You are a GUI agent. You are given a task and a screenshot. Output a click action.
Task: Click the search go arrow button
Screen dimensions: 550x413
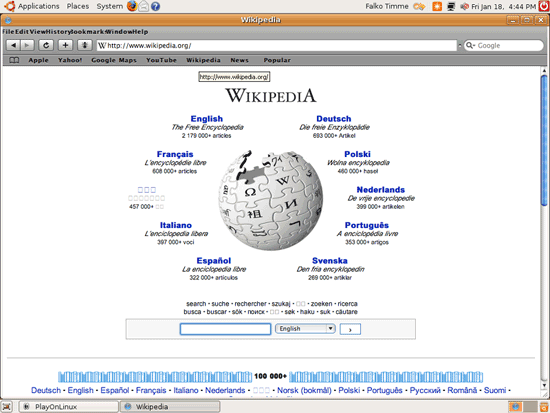(350, 329)
